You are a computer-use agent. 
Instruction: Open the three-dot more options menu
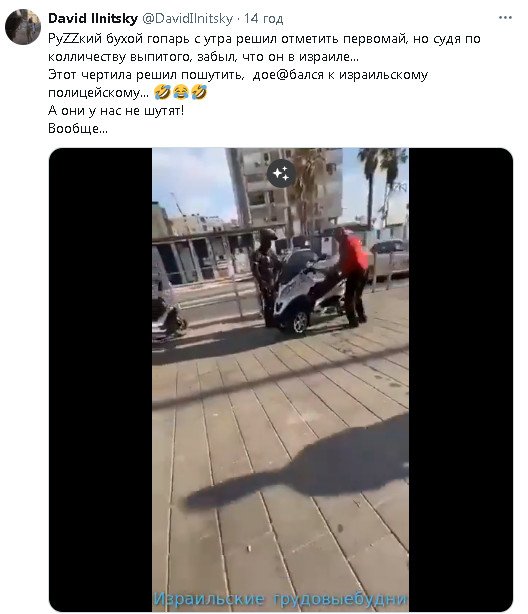[x=505, y=18]
